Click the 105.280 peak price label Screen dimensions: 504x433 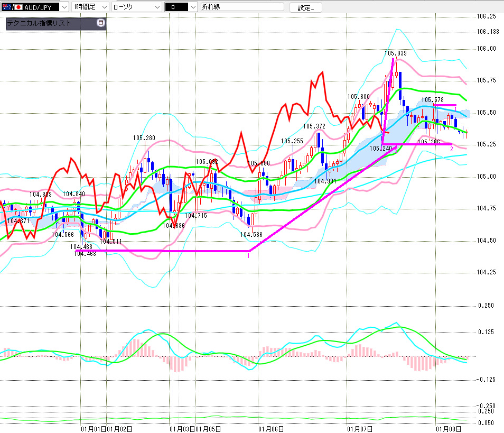[144, 138]
